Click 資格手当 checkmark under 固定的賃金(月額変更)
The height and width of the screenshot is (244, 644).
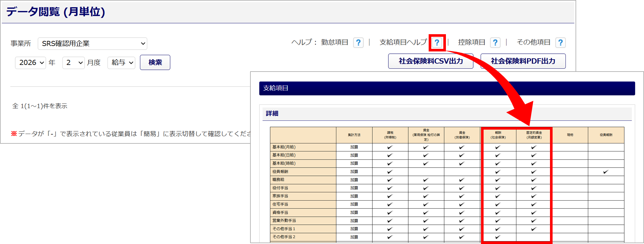(534, 213)
